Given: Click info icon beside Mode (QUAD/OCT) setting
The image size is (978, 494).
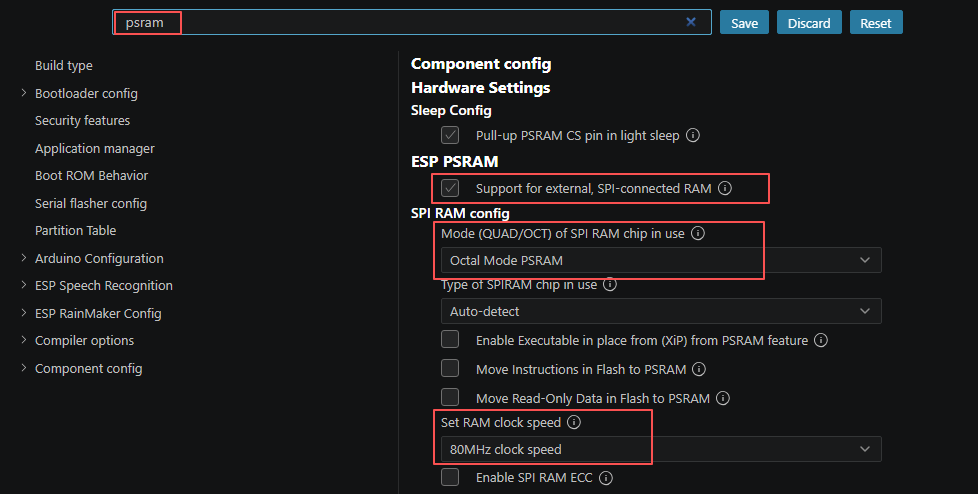Looking at the screenshot, I should pyautogui.click(x=698, y=233).
